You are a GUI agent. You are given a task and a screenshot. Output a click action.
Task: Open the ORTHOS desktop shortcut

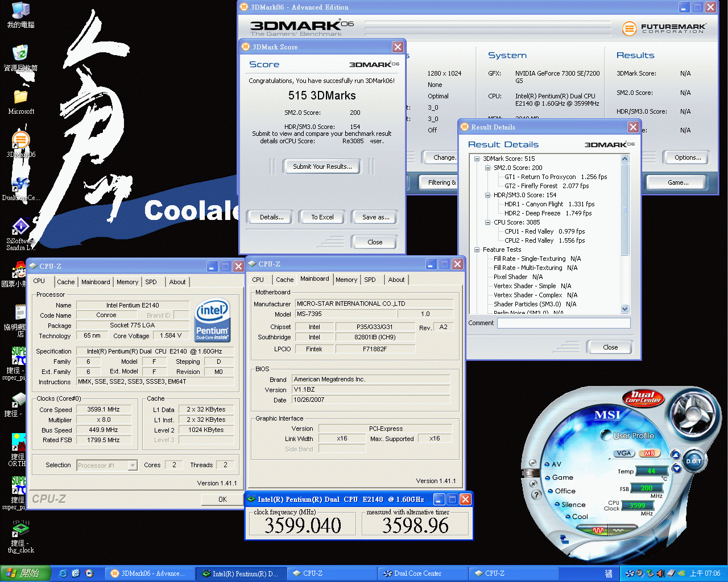click(x=18, y=450)
